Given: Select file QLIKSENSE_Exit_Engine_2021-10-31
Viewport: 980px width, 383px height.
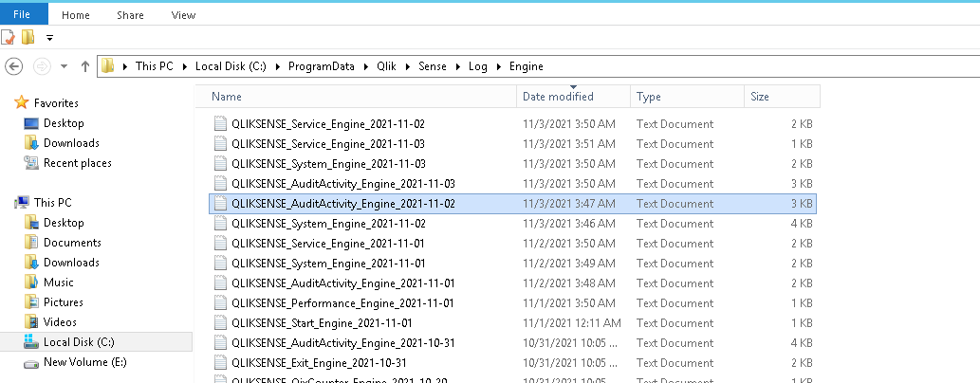Looking at the screenshot, I should point(320,364).
